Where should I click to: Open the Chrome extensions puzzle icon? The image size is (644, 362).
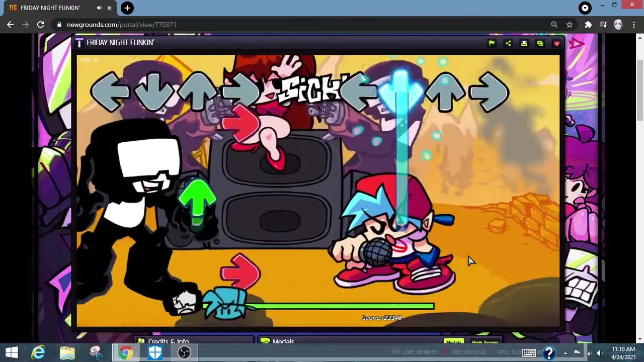tap(588, 24)
